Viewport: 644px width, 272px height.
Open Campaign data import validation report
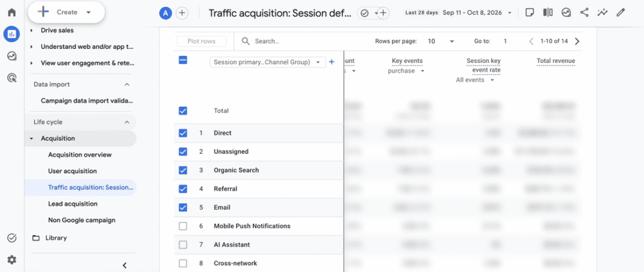point(87,101)
